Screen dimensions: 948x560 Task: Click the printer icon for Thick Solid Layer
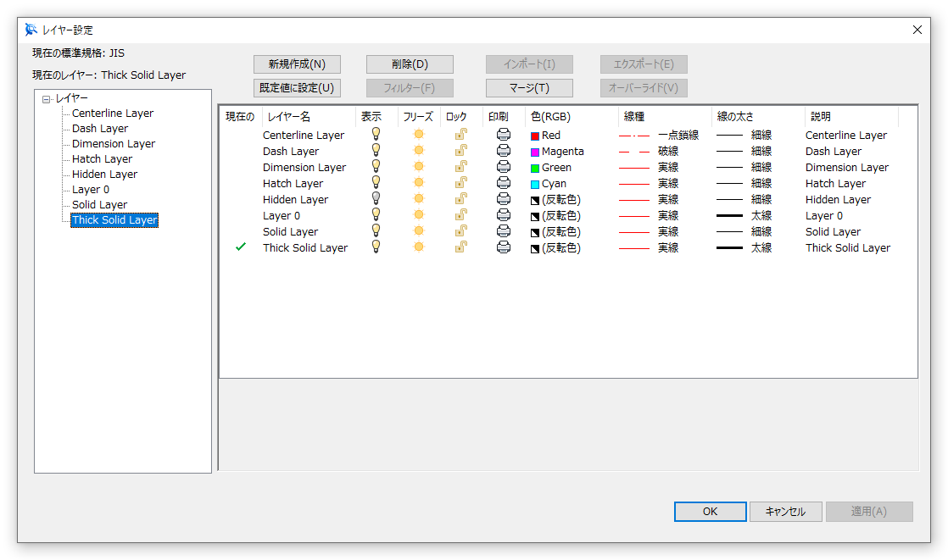505,247
